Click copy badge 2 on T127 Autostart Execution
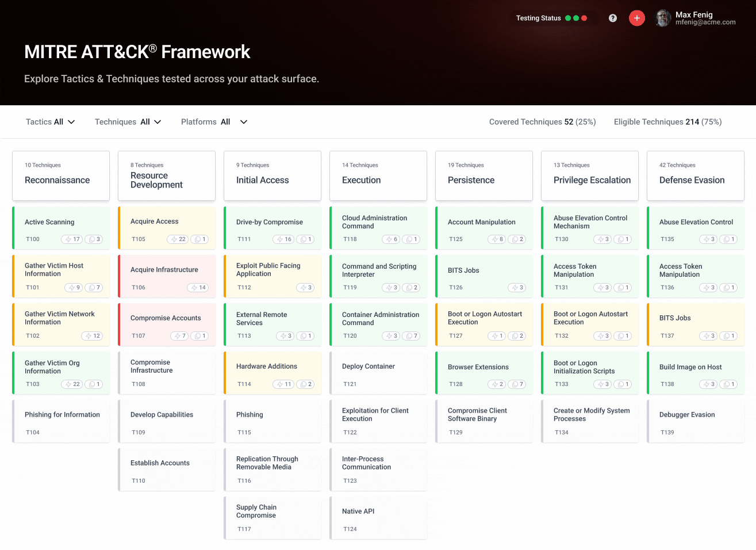The width and height of the screenshot is (756, 550). [517, 336]
